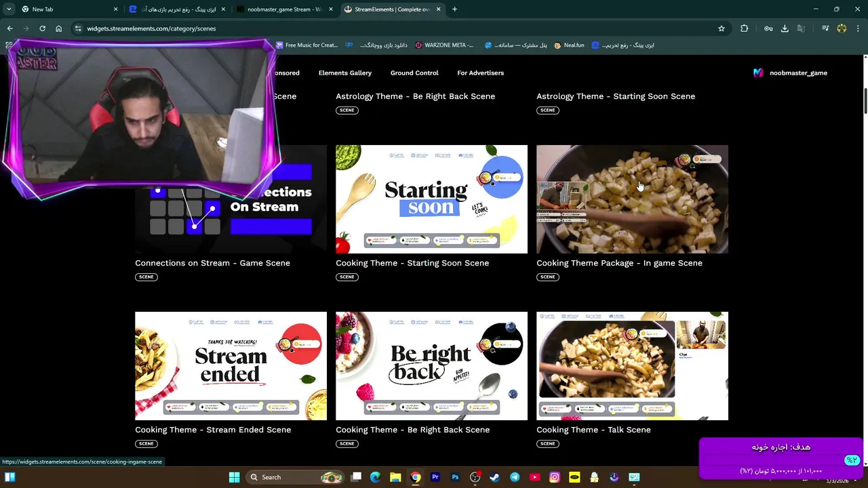
Task: Reload the page with refresh icon
Action: coord(42,28)
